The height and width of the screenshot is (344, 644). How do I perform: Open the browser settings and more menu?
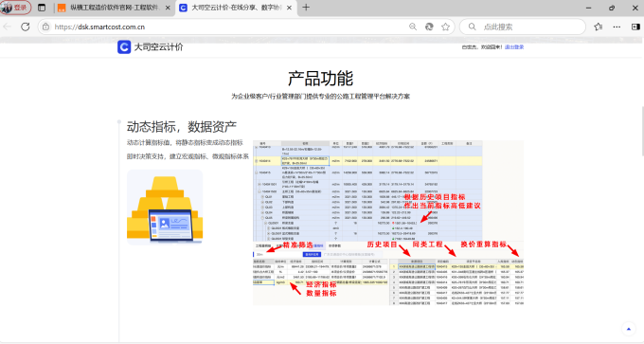(x=617, y=27)
